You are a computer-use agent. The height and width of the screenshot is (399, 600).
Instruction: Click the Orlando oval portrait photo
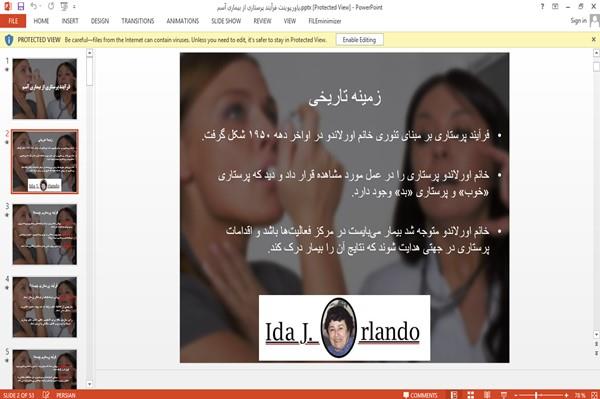(x=339, y=328)
